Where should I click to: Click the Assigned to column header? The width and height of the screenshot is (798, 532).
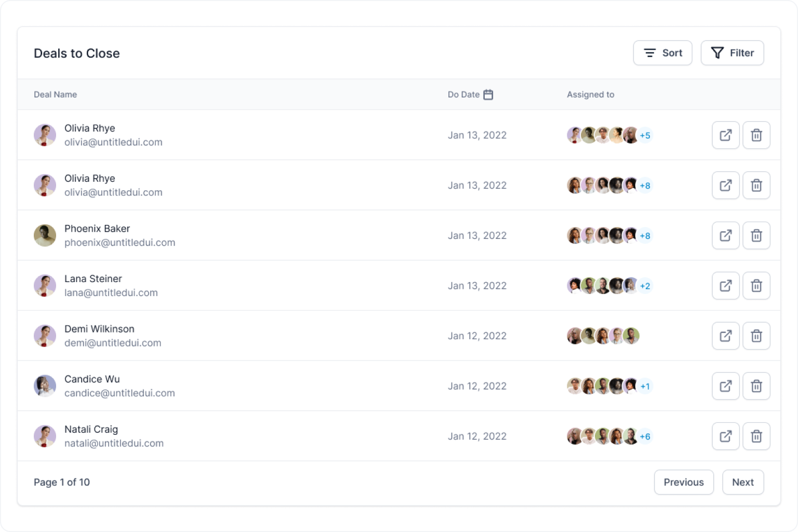point(590,95)
